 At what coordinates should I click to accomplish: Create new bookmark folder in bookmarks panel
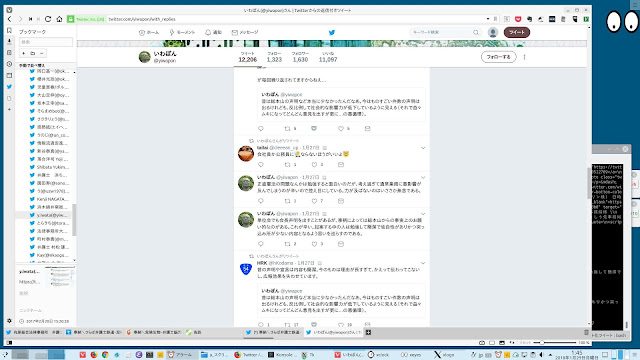pyautogui.click(x=33, y=53)
